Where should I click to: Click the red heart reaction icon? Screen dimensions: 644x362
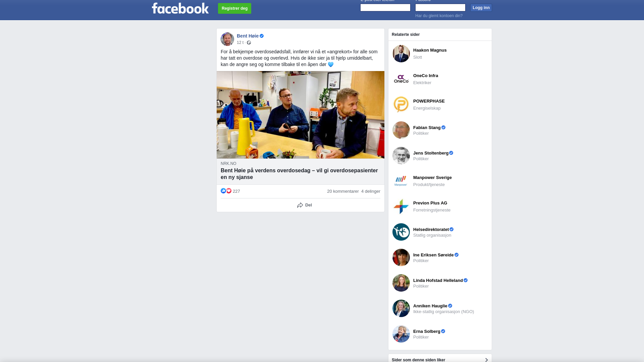coord(229,191)
